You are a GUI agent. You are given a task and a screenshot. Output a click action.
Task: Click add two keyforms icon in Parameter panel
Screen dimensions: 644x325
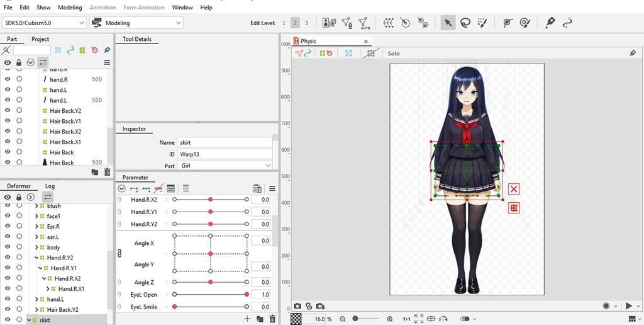134,189
